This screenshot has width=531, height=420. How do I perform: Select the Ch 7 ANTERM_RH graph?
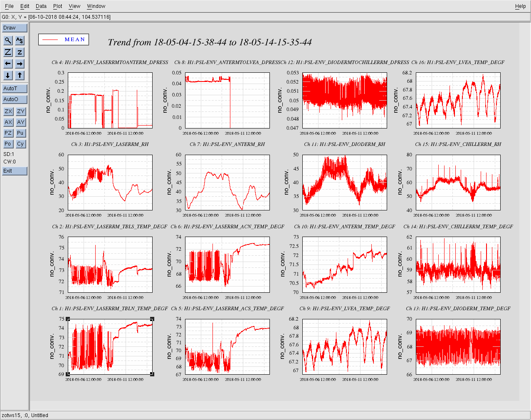(227, 182)
